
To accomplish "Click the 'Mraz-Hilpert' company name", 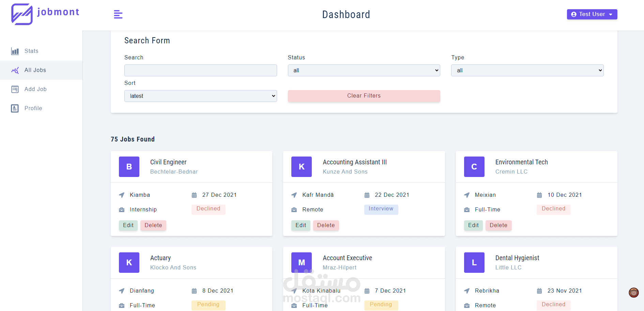I will 340,268.
